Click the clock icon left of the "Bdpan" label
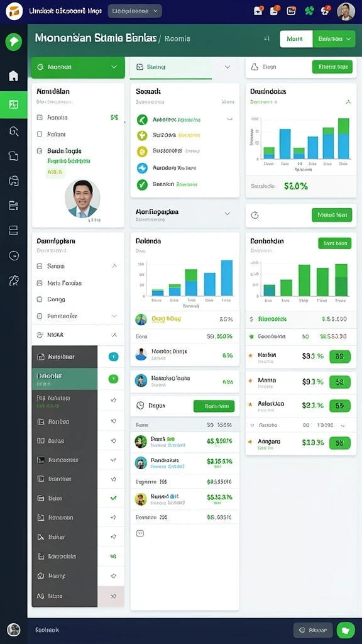The width and height of the screenshot is (362, 644). (140, 406)
